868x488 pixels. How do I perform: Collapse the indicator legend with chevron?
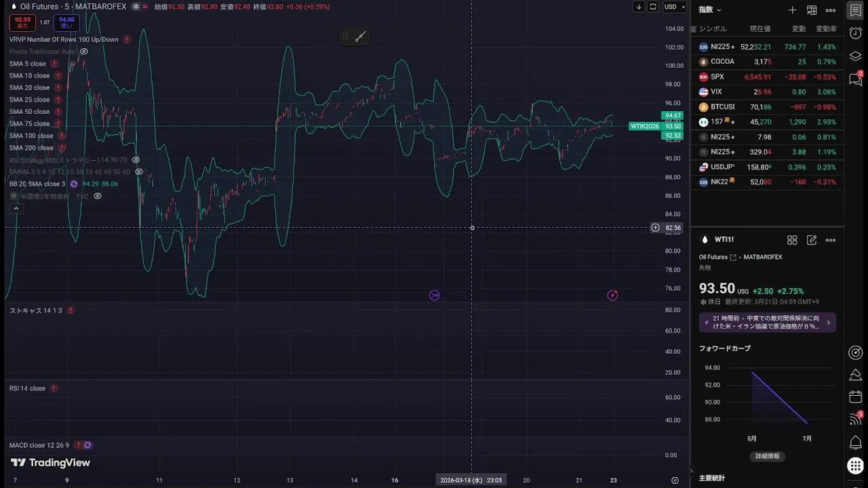coord(16,209)
